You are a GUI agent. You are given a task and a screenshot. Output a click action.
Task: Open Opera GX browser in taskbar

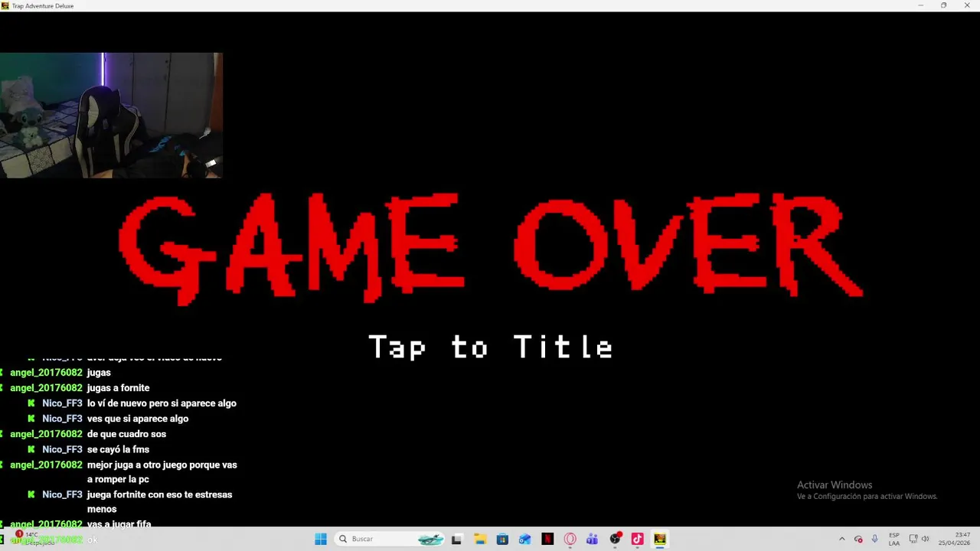570,539
